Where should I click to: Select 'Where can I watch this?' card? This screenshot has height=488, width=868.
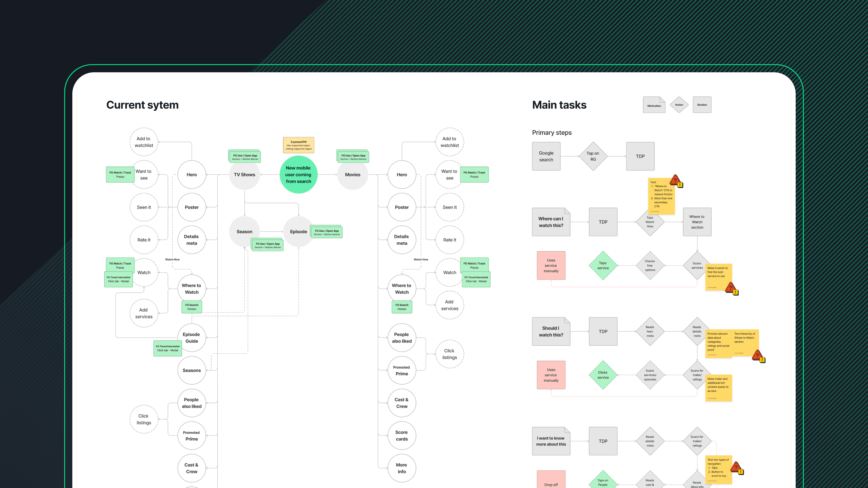551,222
